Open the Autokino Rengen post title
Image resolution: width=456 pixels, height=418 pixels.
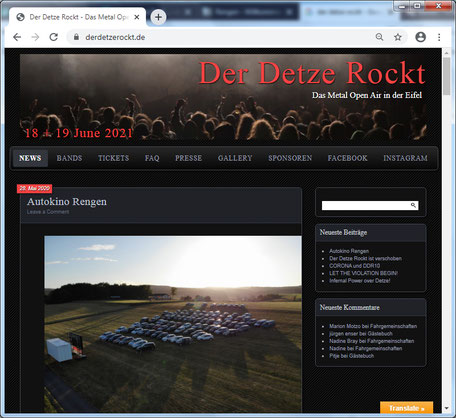pyautogui.click(x=67, y=202)
